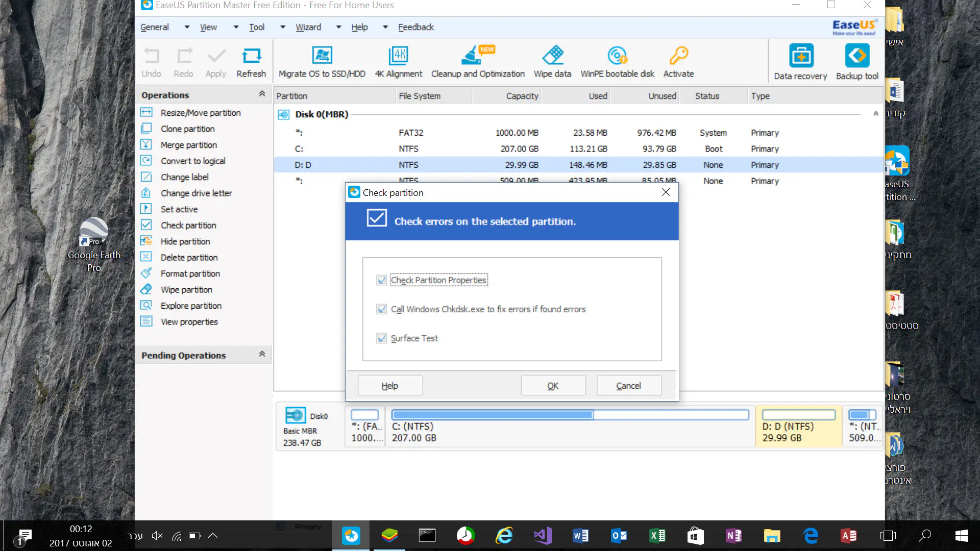Select C: (NTFS) partition usage bar

click(570, 415)
